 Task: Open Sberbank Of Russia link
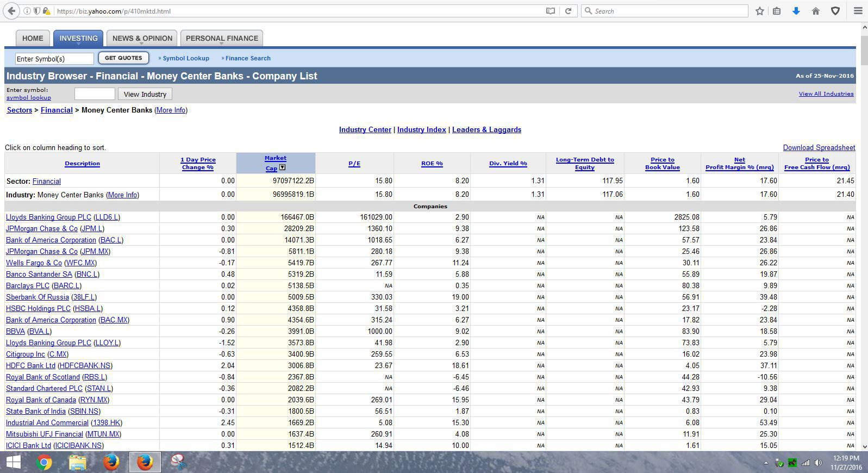click(x=38, y=297)
